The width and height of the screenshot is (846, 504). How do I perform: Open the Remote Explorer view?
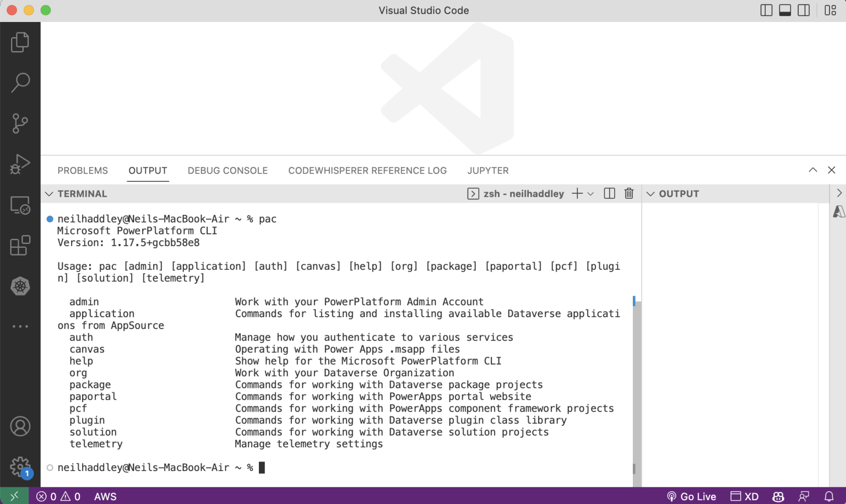click(x=20, y=205)
